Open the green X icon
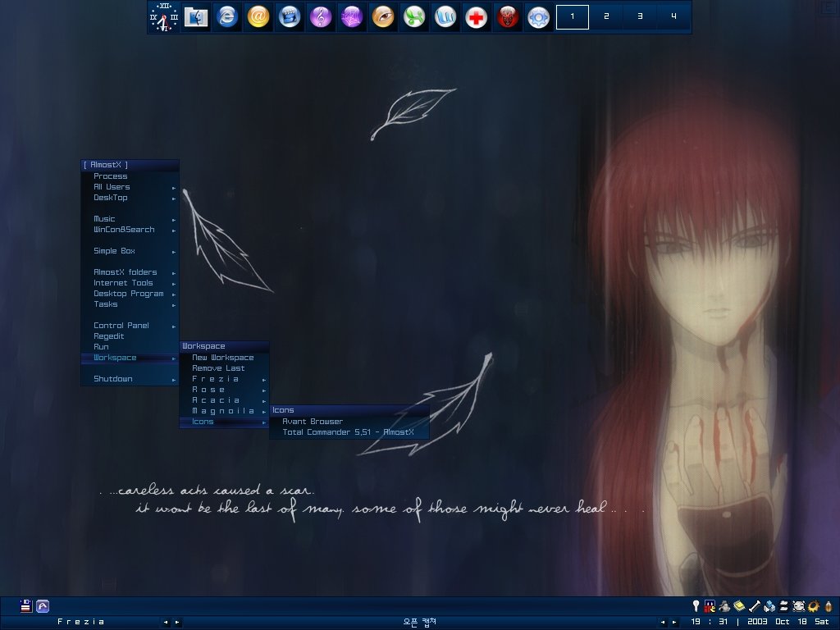Screen dimensions: 840x630 point(414,16)
